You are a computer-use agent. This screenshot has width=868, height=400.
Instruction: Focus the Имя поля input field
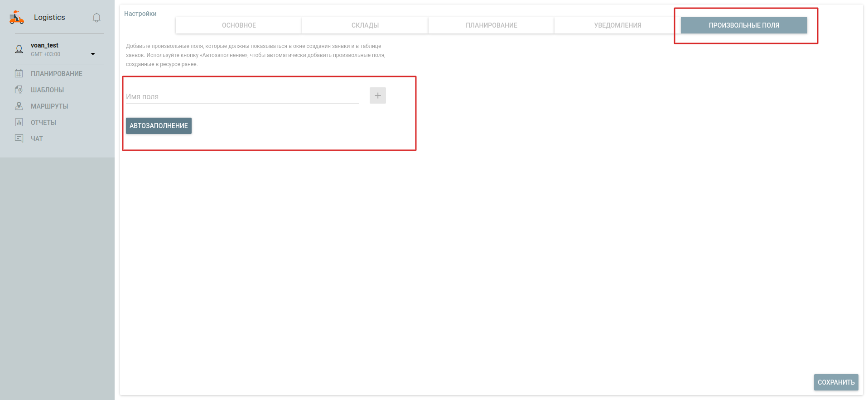click(x=242, y=97)
